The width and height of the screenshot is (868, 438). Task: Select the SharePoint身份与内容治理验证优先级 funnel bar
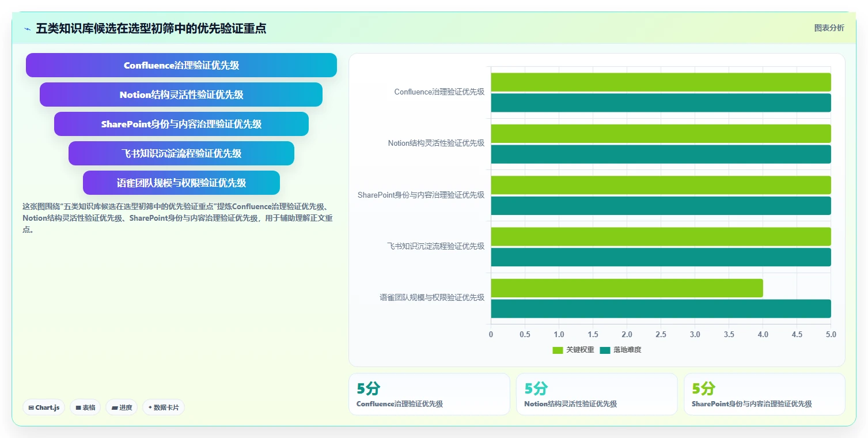181,124
